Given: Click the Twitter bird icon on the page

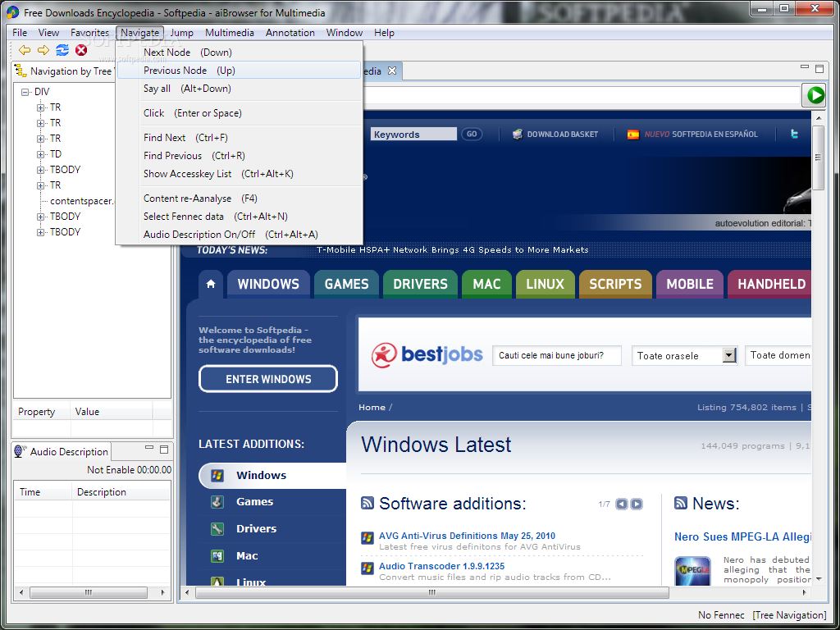Looking at the screenshot, I should 794,135.
